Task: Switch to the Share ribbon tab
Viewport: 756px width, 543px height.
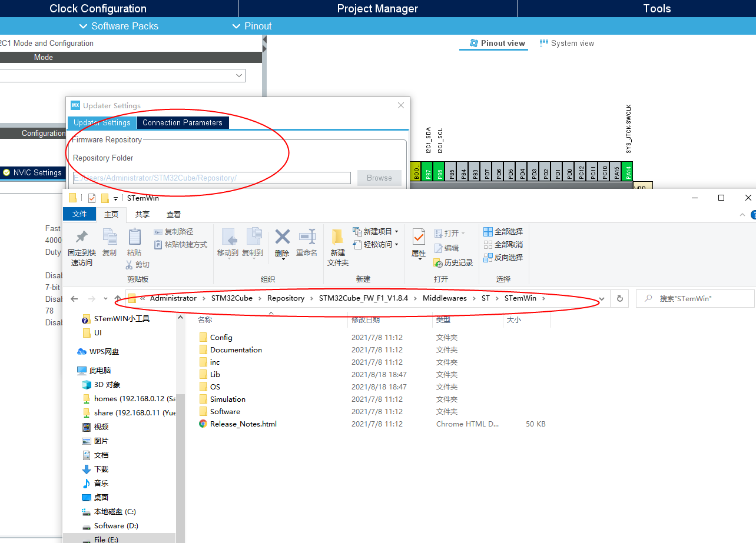Action: click(142, 215)
